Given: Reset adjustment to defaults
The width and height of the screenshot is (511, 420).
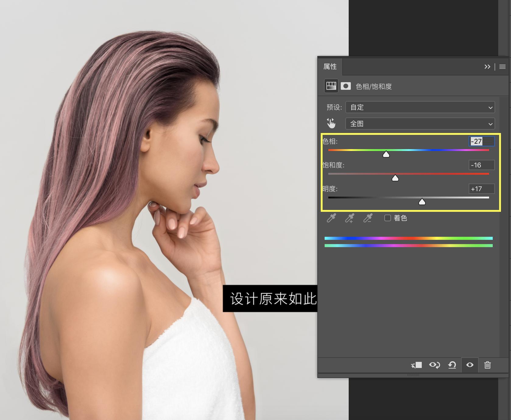Looking at the screenshot, I should (x=452, y=365).
